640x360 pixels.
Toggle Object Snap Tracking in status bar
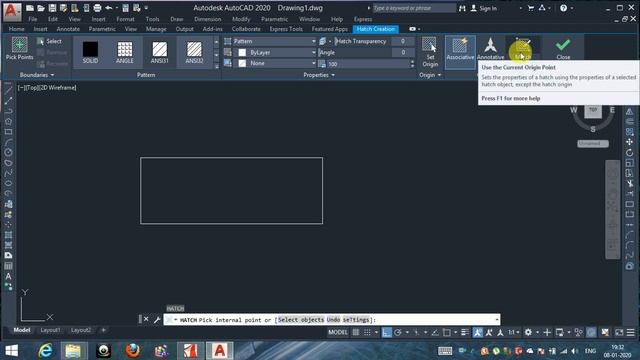click(x=435, y=332)
